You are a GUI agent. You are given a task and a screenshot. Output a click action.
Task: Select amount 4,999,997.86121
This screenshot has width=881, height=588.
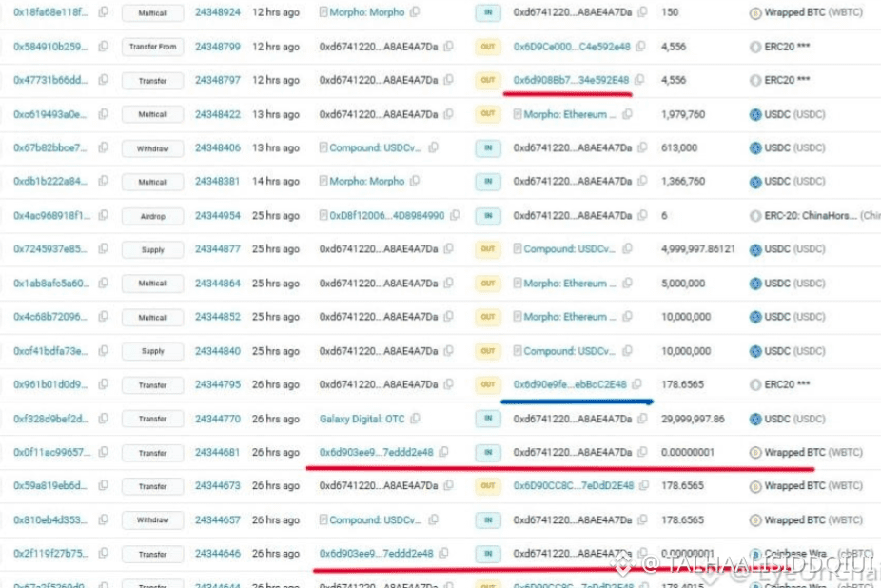697,248
